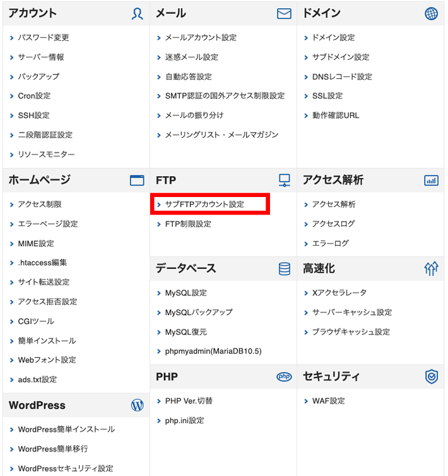The height and width of the screenshot is (476, 448).
Task: Open FTP制限設定
Action: click(x=188, y=224)
